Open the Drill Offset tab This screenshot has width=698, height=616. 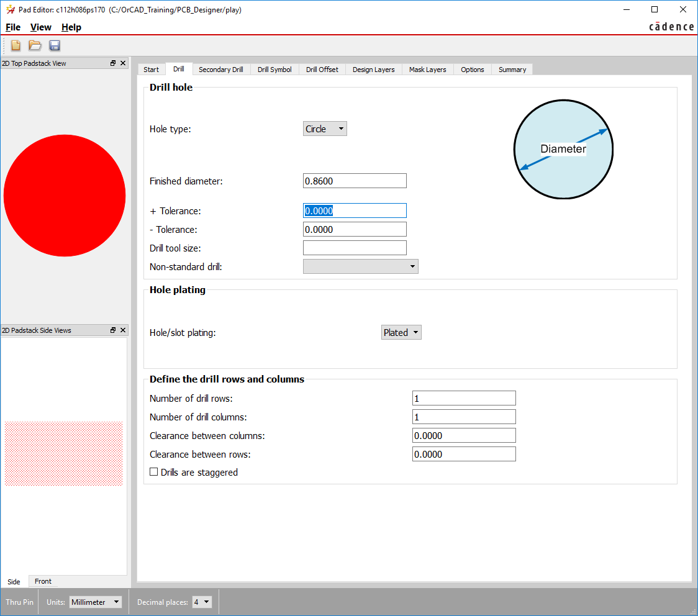322,70
